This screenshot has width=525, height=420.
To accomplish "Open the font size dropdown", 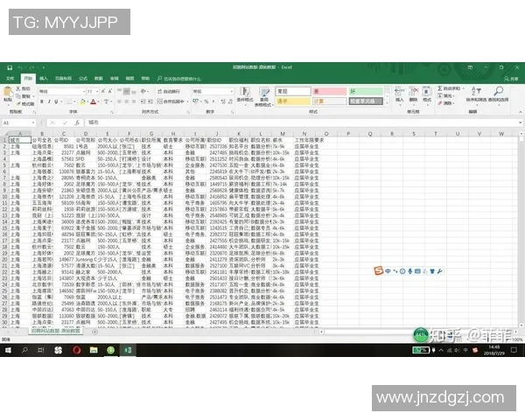I will (x=97, y=91).
